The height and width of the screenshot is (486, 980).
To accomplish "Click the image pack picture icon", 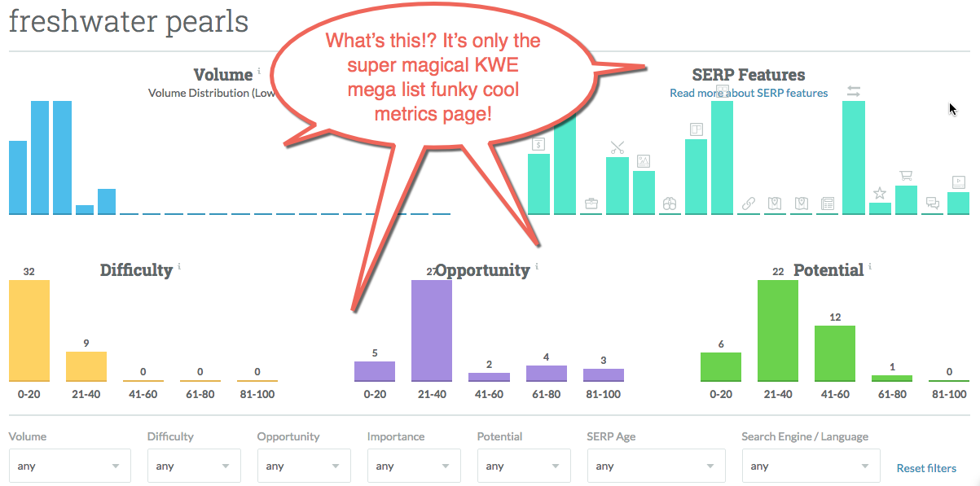I will (x=644, y=161).
